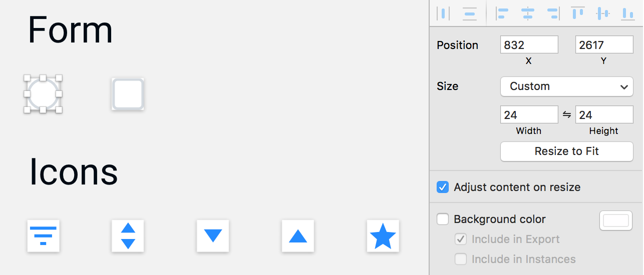This screenshot has height=275, width=644.
Task: Open the background color swatch
Action: [x=616, y=220]
